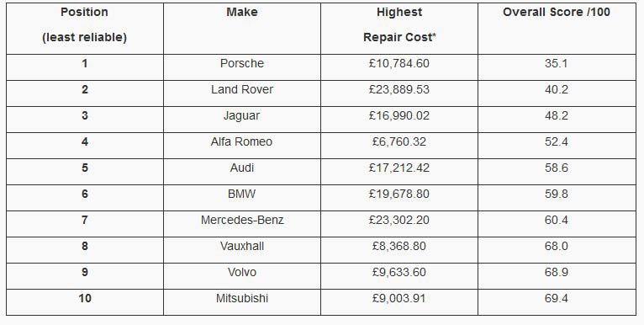Select the Mitsubishi make cell
This screenshot has height=325, width=644.
click(242, 302)
